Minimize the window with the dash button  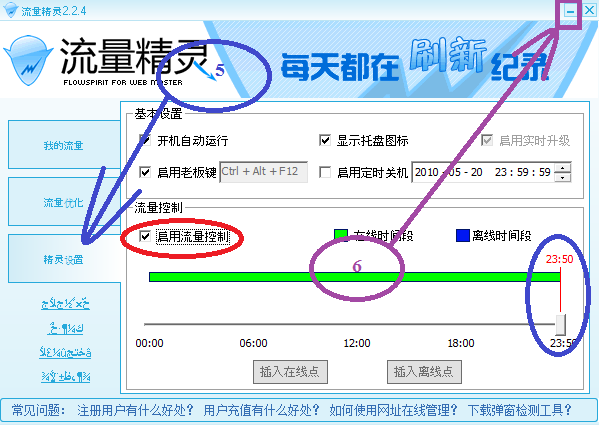click(x=570, y=11)
